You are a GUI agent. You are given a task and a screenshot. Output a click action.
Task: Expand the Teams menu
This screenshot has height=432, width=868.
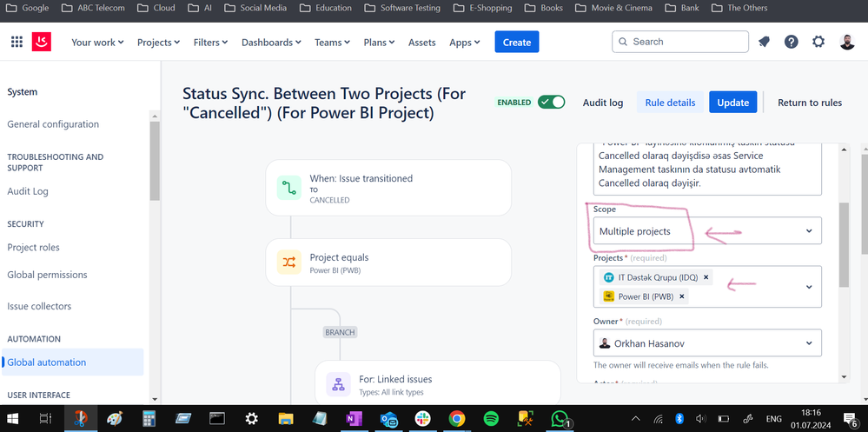(x=332, y=42)
